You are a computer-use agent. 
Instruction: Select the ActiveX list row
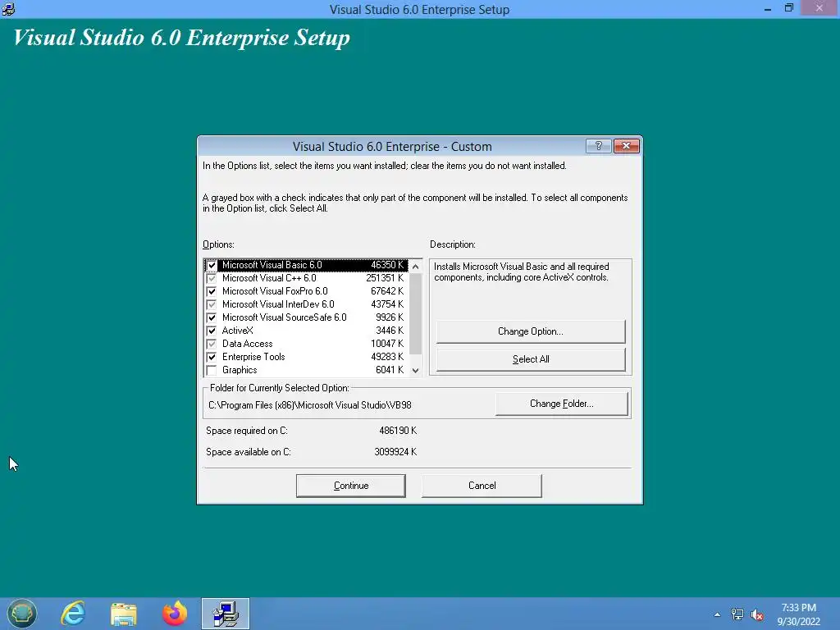click(x=306, y=331)
